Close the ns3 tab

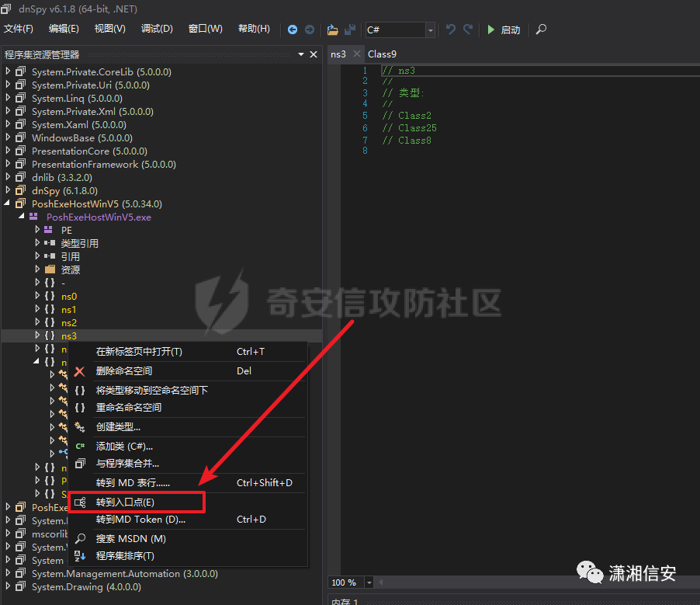356,54
